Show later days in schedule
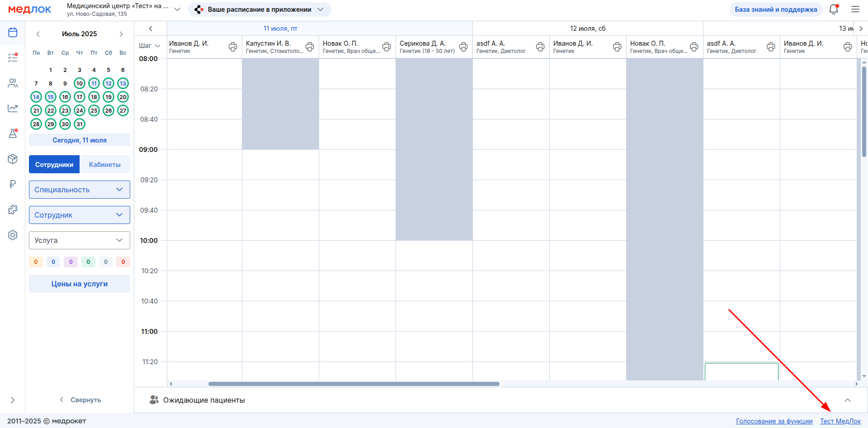Viewport: 868px width, 428px height. 861,29
